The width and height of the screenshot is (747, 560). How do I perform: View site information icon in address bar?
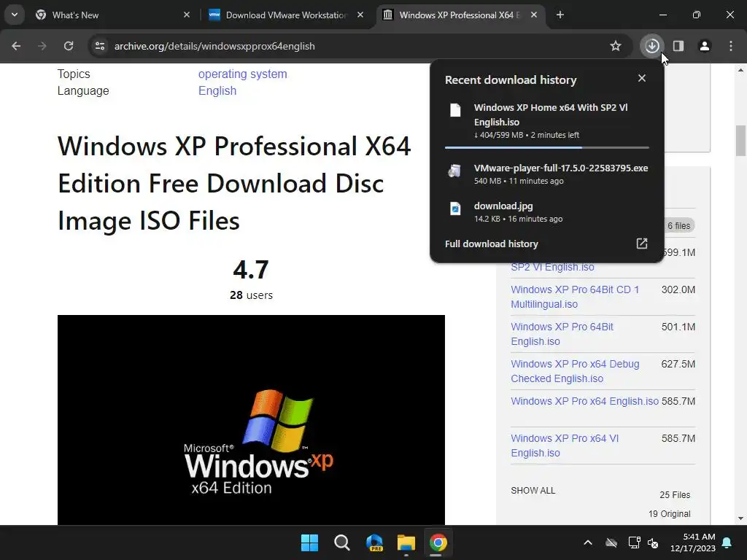(100, 46)
